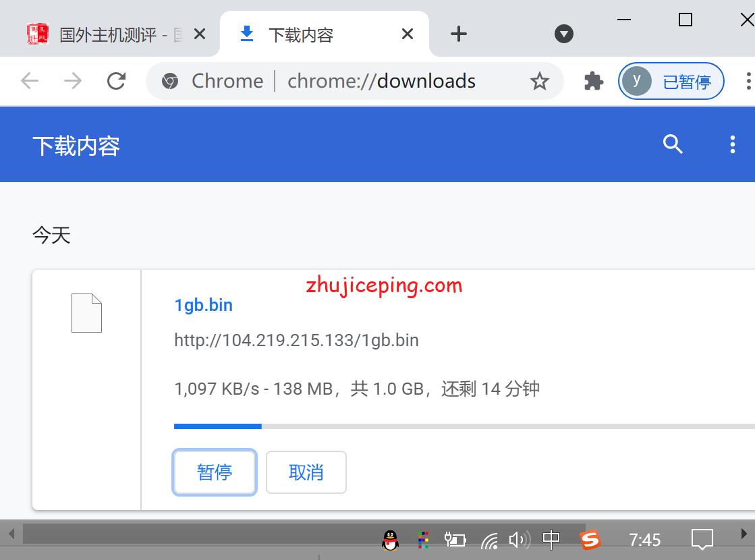Click the Sogou input method icon
The image size is (755, 560).
click(590, 540)
